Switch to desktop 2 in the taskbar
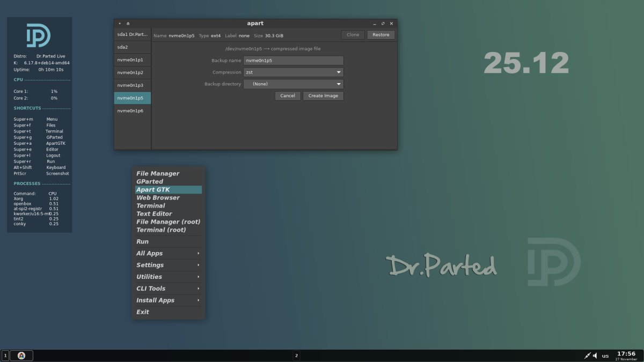Screen dimensions: 644x362 coord(296,356)
